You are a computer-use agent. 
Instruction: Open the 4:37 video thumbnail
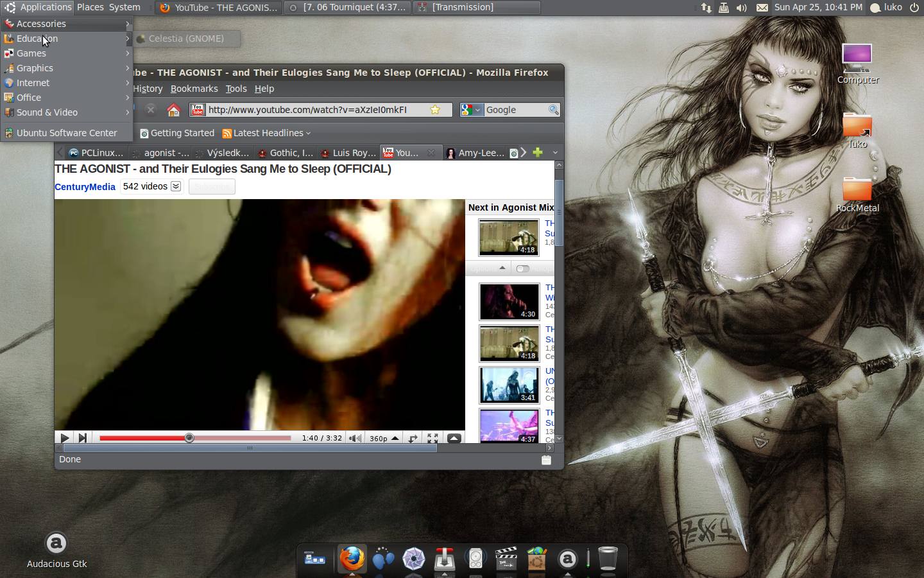pyautogui.click(x=509, y=426)
